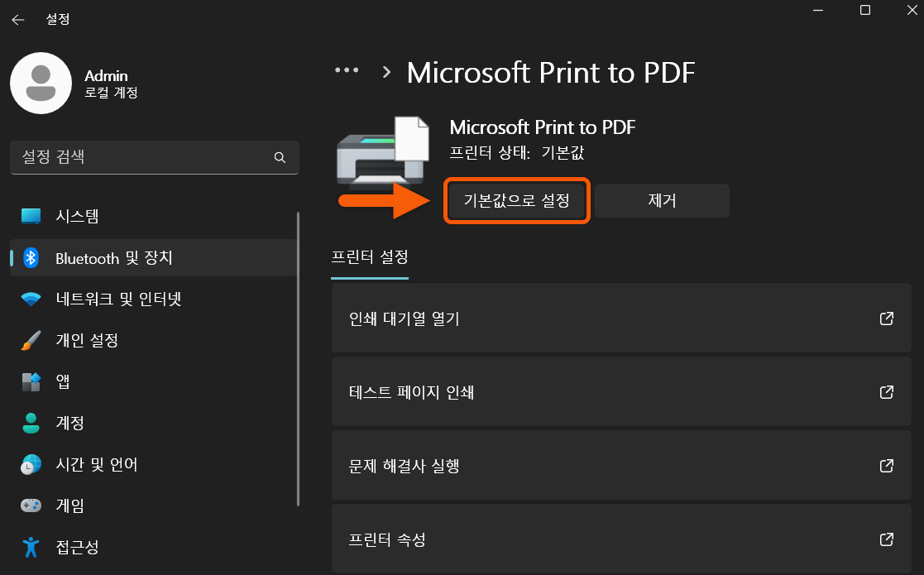Open 인쇄 대기열 열기 row
The image size is (924, 575).
[621, 319]
